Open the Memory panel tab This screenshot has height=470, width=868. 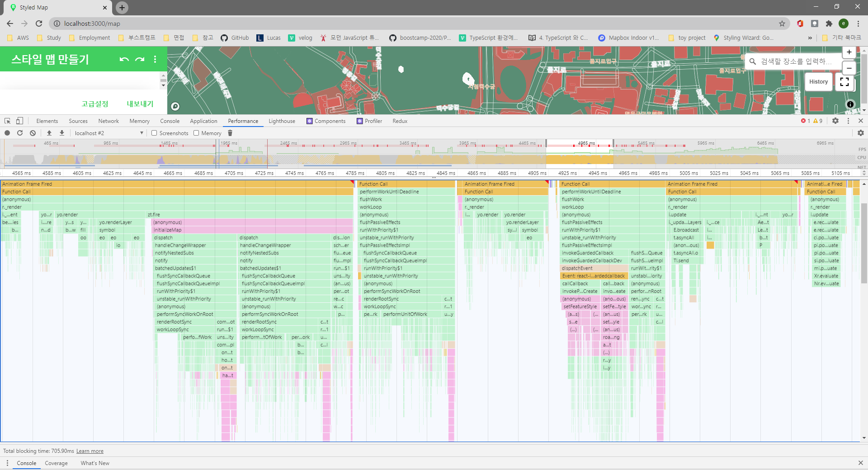tap(139, 121)
